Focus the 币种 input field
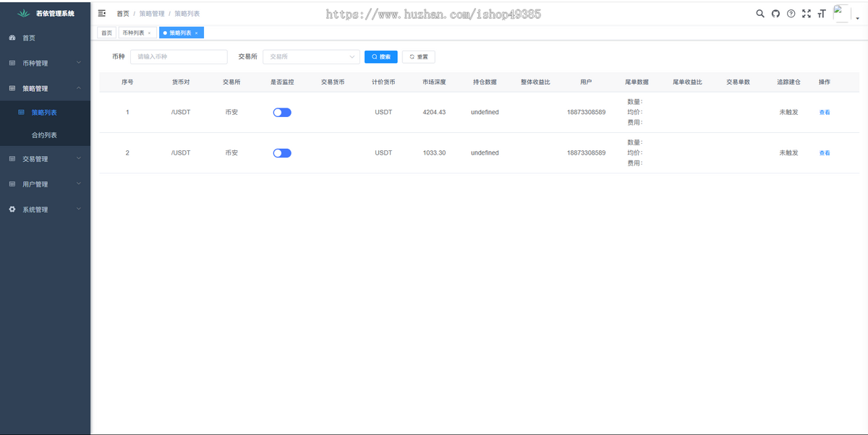 coord(179,56)
